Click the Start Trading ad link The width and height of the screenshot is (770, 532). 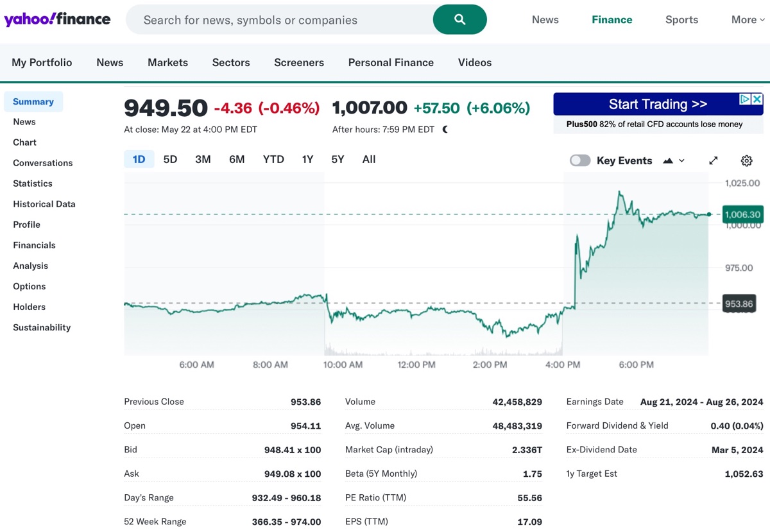[658, 104]
